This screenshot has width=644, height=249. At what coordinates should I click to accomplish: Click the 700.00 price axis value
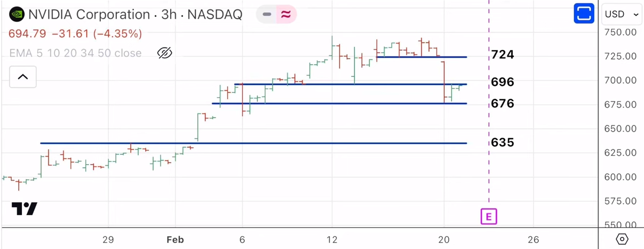[620, 81]
